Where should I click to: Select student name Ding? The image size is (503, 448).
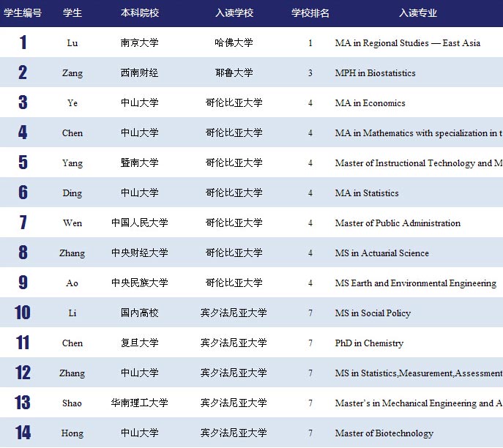pos(72,193)
